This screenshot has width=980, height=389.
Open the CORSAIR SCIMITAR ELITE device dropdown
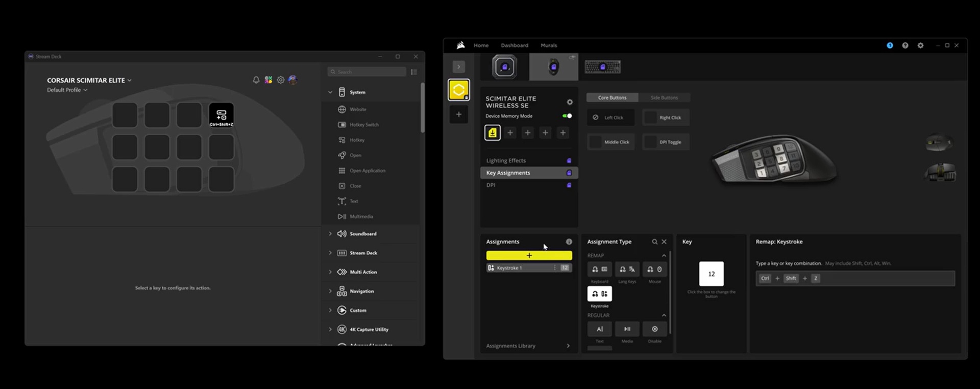[x=89, y=80]
